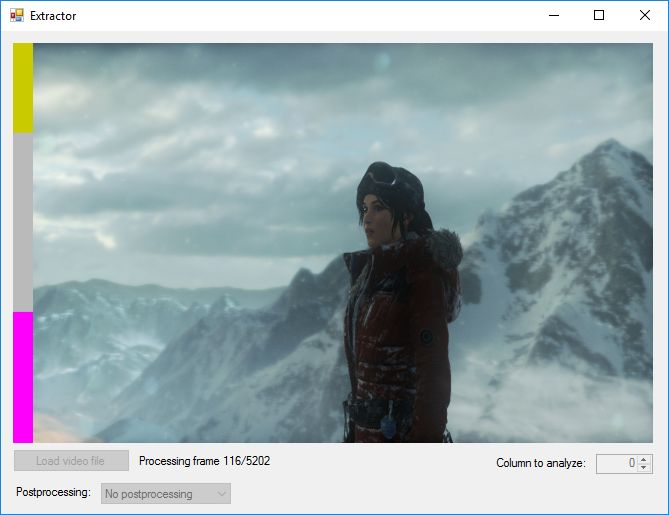Screen dimensions: 669x515
Task: Click the Extractor app icon in title bar
Action: [17, 15]
